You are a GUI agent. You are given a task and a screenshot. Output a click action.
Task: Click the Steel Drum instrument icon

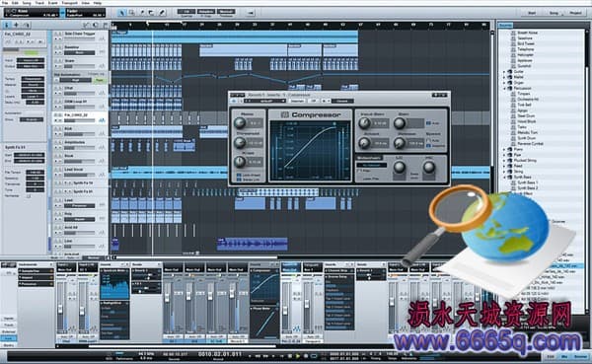coord(513,116)
